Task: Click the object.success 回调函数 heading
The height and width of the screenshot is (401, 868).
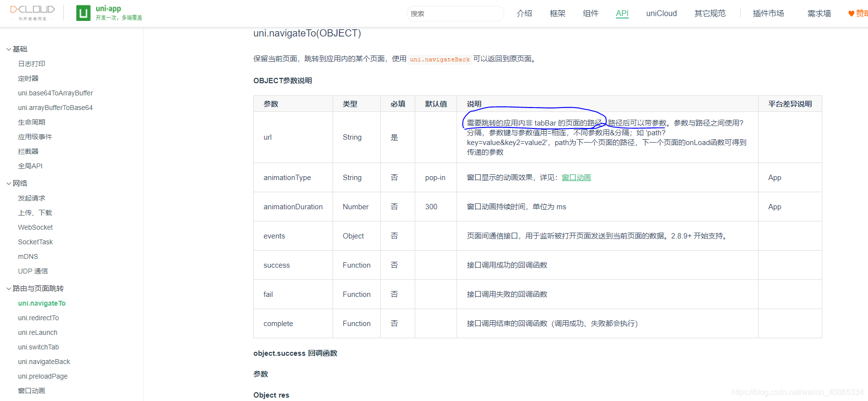Action: click(x=295, y=353)
